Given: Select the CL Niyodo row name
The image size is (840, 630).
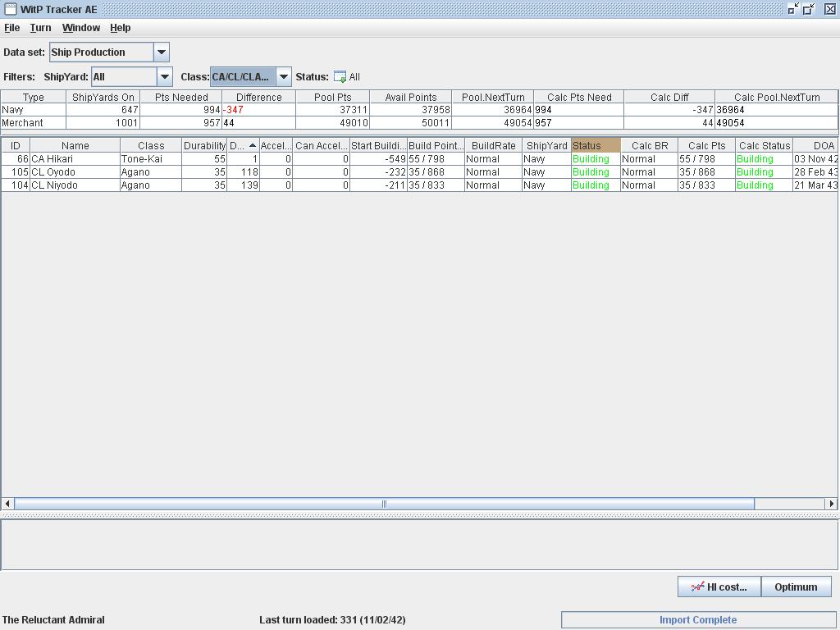Looking at the screenshot, I should pyautogui.click(x=75, y=185).
